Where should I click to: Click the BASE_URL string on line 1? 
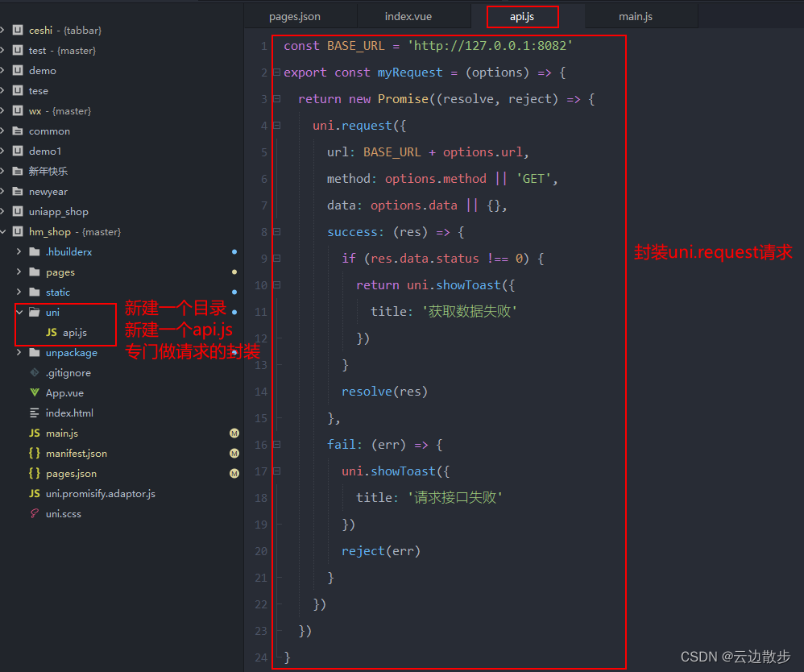(x=490, y=46)
